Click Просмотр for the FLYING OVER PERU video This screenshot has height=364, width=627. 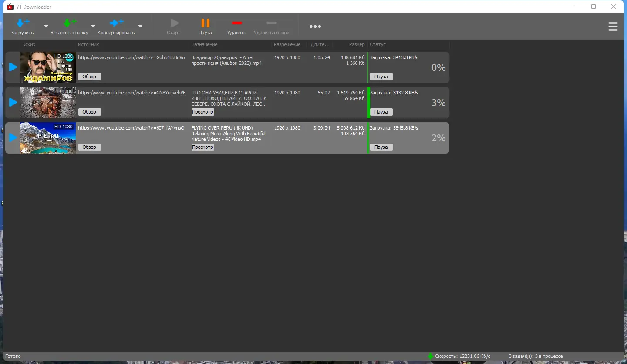click(x=203, y=147)
